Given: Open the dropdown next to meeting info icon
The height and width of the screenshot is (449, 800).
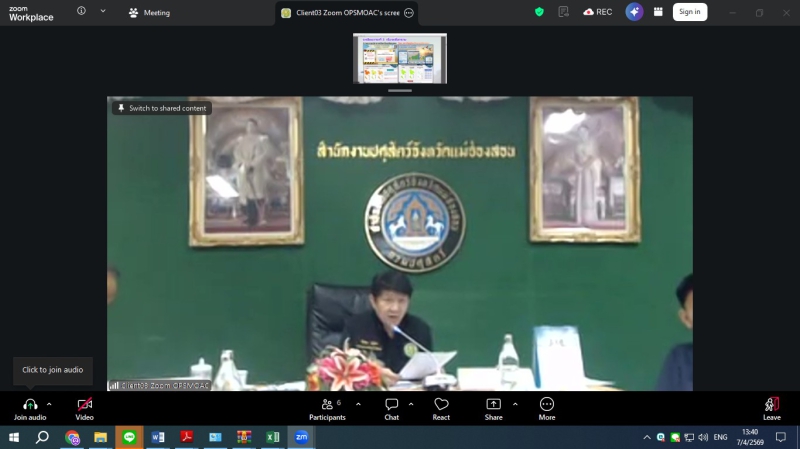Looking at the screenshot, I should click(102, 11).
